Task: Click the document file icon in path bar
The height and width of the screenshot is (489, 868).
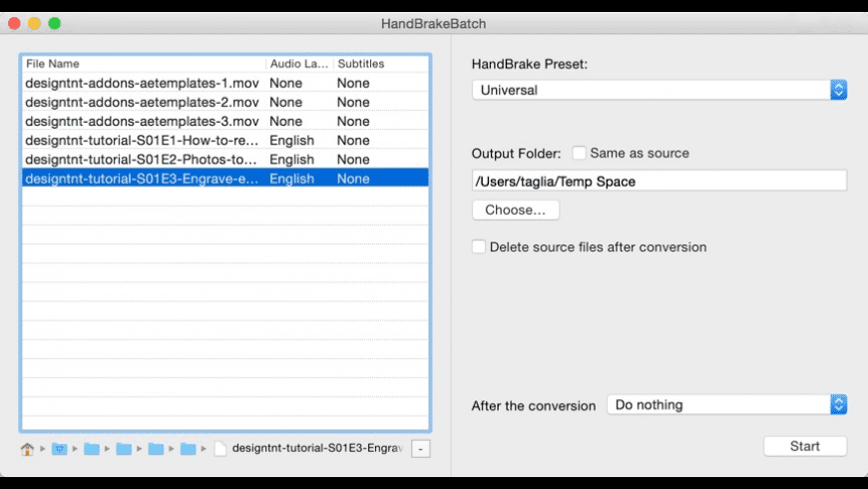Action: pos(220,448)
